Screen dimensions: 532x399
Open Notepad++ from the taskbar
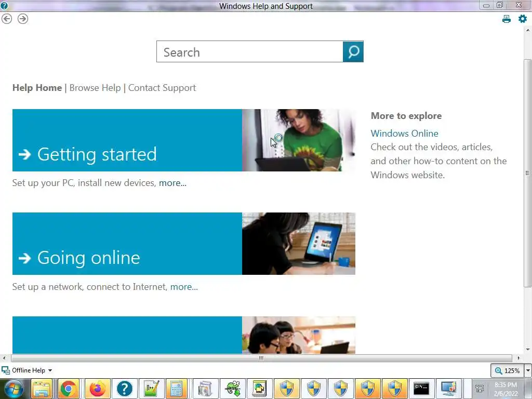click(x=151, y=389)
